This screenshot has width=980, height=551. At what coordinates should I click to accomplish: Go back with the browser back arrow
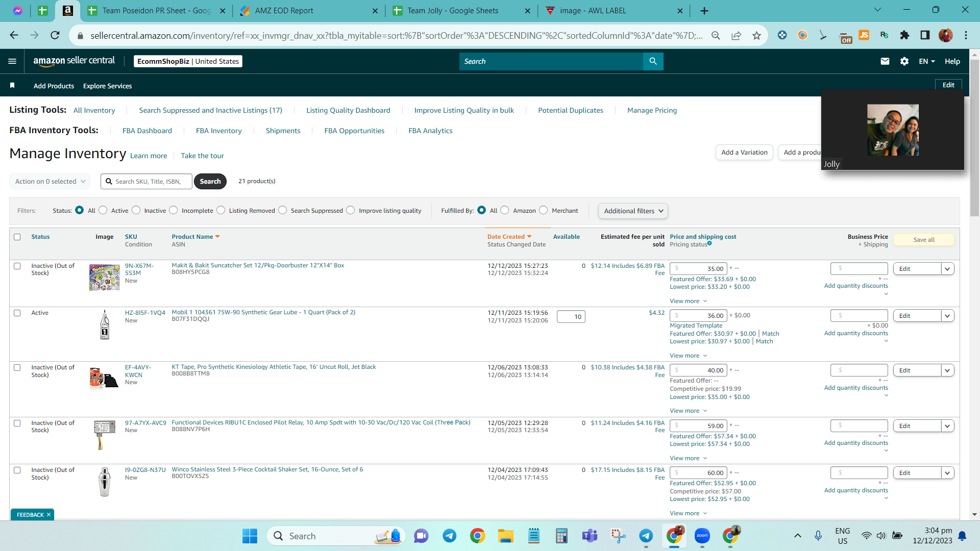coord(14,35)
